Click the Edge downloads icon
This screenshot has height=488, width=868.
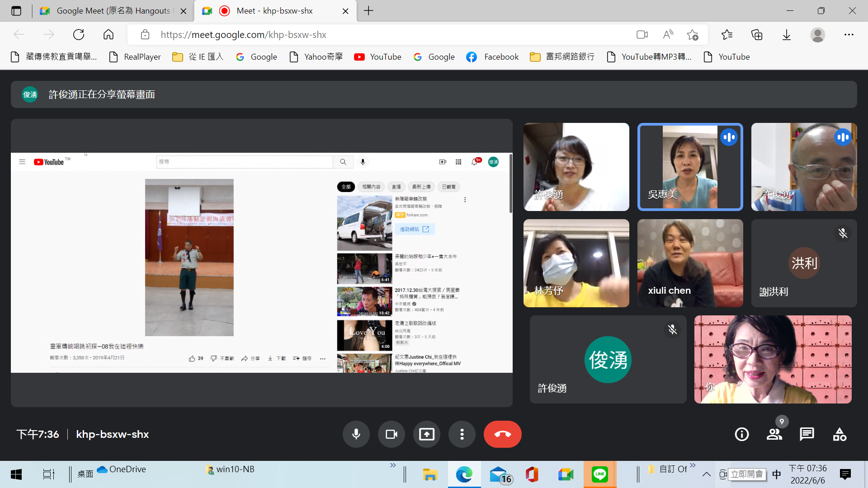click(787, 35)
